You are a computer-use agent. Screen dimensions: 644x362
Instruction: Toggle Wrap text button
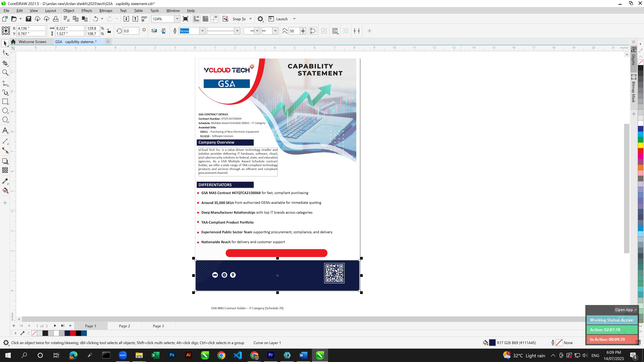click(x=335, y=31)
